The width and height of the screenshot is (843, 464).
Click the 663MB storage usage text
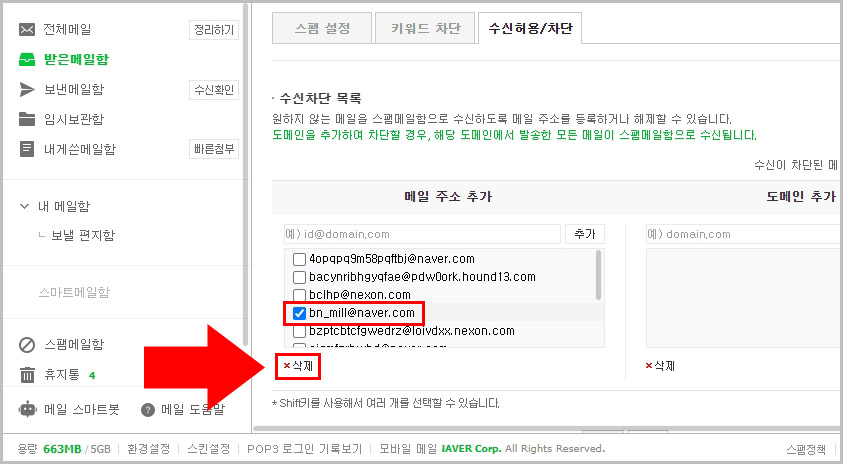[x=62, y=448]
